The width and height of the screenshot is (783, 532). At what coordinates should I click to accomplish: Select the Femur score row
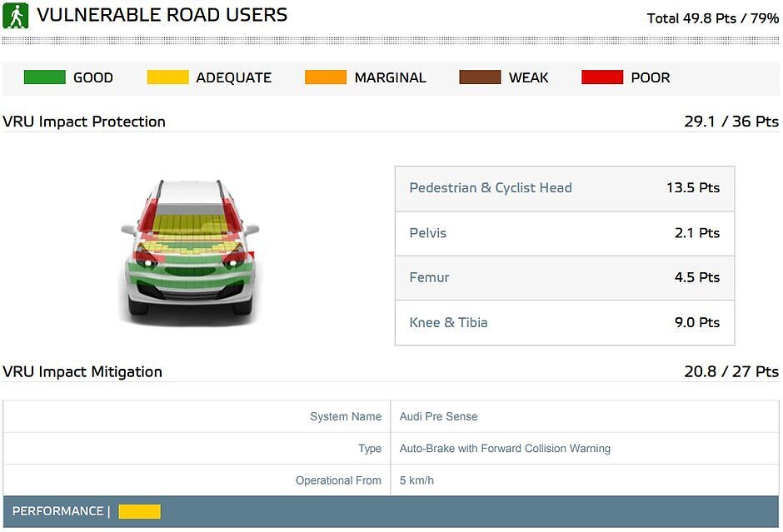(564, 278)
